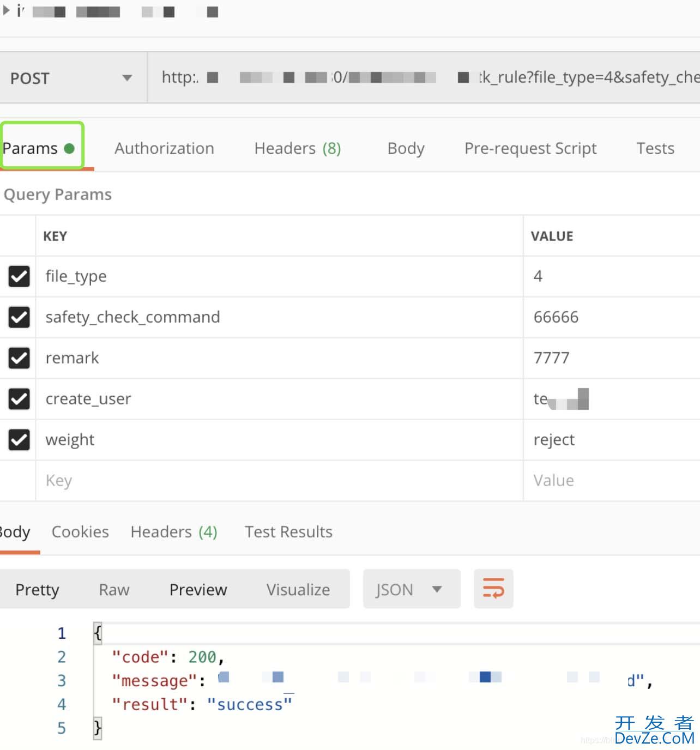Click the safety_check_command key cell

279,317
